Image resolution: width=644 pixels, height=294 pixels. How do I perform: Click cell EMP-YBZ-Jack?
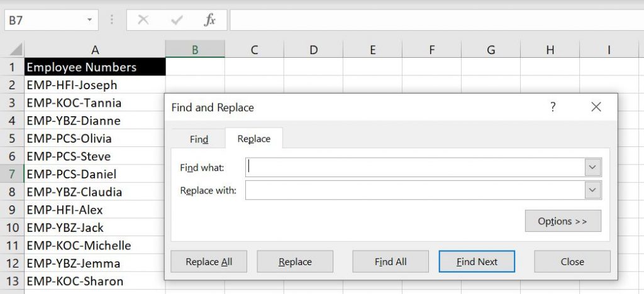point(95,227)
